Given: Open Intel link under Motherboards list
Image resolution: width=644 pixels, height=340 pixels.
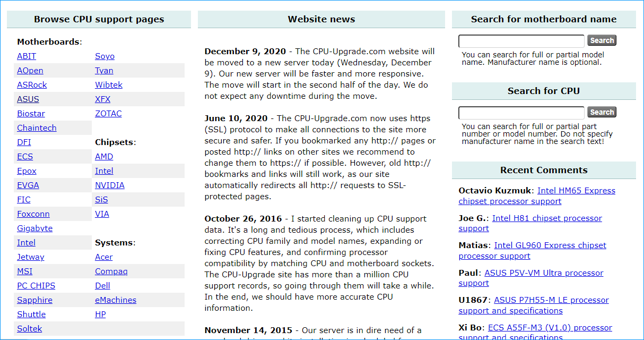Looking at the screenshot, I should 26,243.
